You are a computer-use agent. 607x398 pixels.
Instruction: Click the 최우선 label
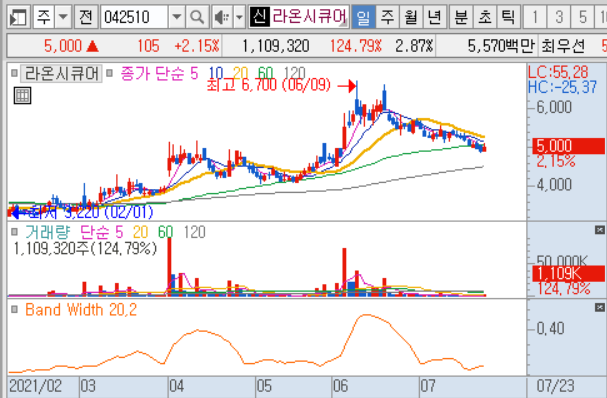click(x=563, y=46)
